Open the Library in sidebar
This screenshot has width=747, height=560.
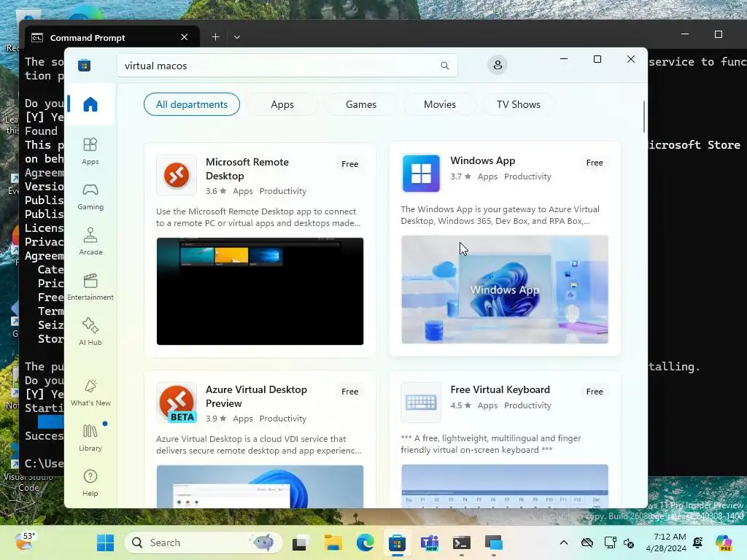pos(90,438)
